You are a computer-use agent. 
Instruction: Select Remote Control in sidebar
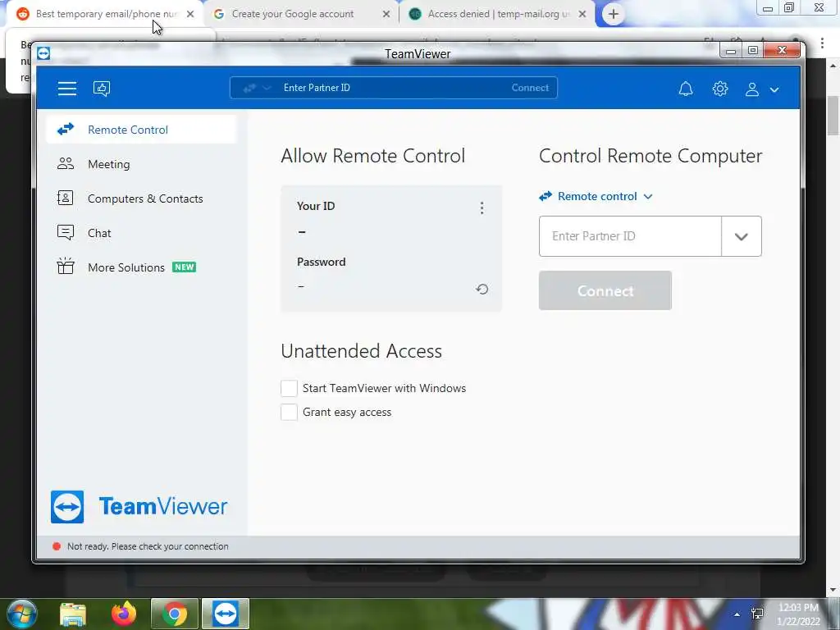141,130
